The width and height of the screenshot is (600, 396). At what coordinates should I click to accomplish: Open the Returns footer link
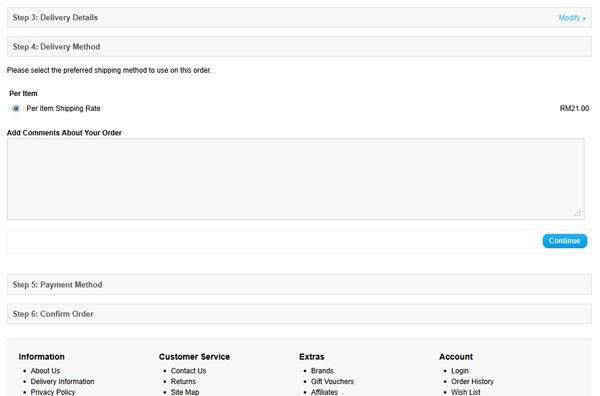[x=183, y=381]
